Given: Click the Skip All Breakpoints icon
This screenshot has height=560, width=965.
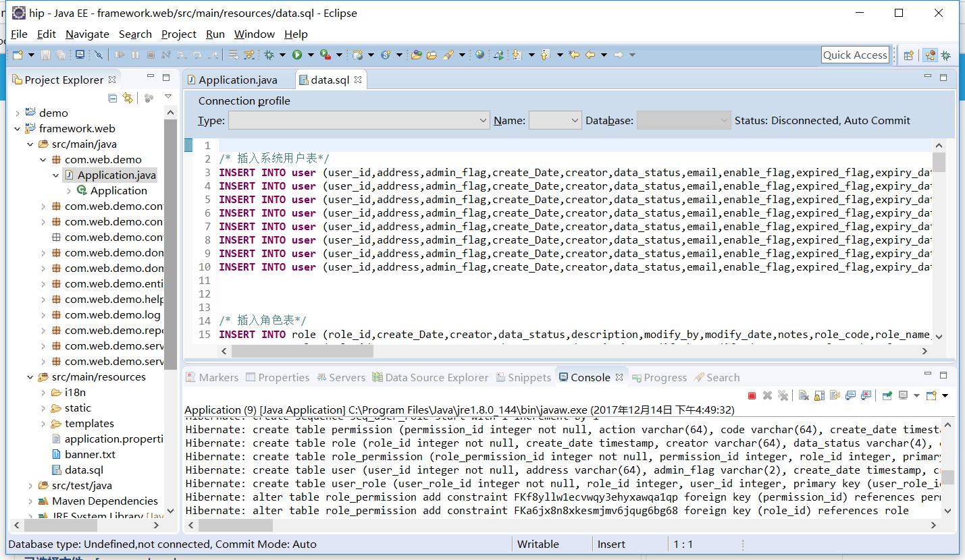Looking at the screenshot, I should (x=99, y=55).
